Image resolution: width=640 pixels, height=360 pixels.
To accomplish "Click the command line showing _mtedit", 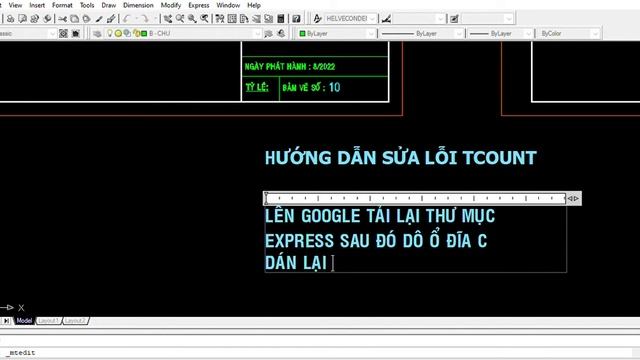I will coord(320,353).
